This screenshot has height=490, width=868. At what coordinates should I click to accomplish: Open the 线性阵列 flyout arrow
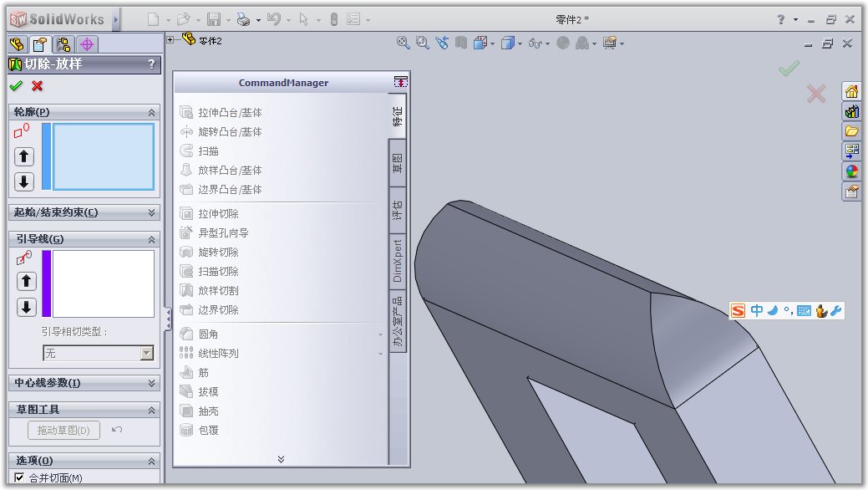[380, 354]
